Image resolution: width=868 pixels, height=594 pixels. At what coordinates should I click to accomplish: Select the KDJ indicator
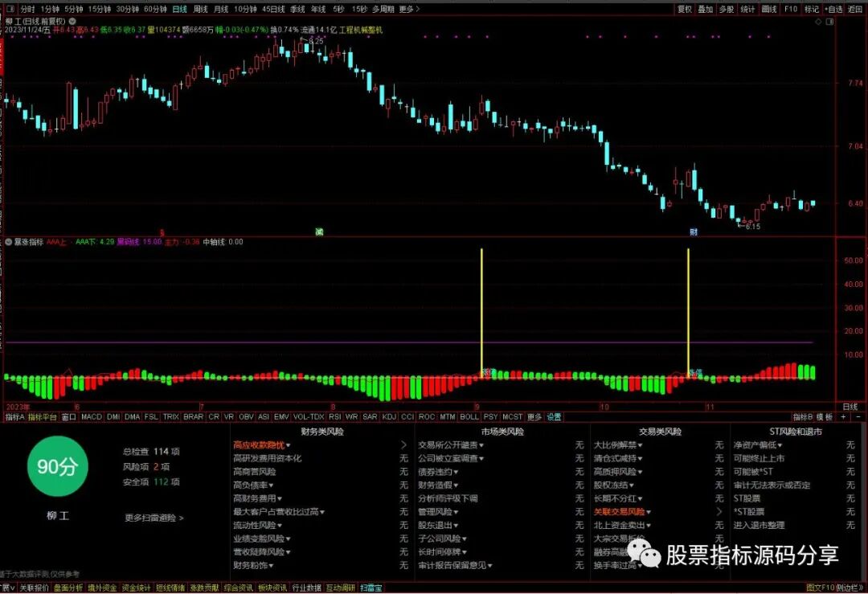click(x=389, y=417)
